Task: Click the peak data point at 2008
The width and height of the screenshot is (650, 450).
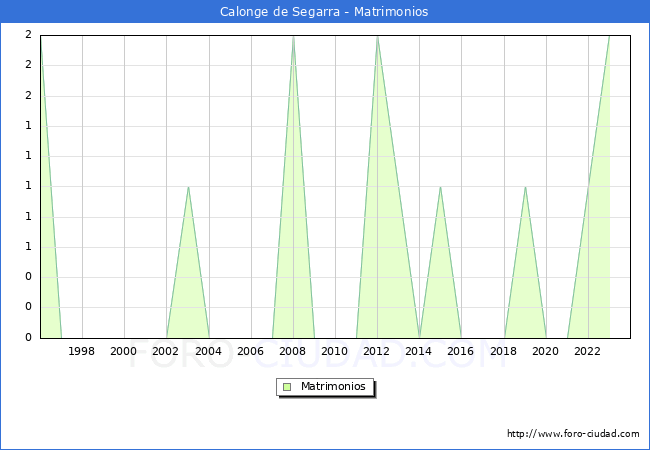Action: point(293,36)
